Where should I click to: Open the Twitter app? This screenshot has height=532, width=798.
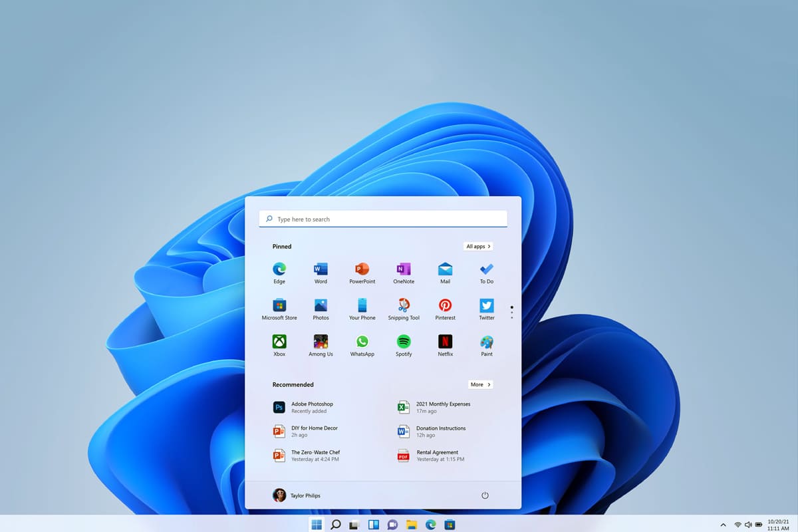click(x=487, y=309)
